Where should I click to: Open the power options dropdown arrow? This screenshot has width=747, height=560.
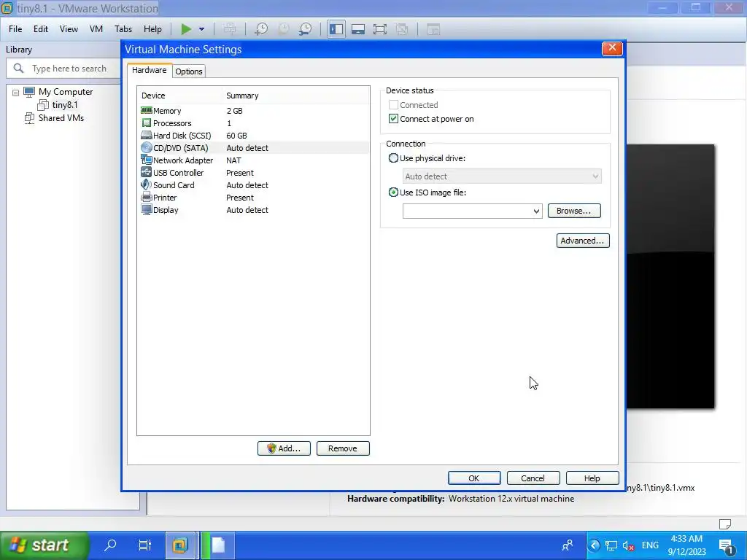click(x=201, y=29)
